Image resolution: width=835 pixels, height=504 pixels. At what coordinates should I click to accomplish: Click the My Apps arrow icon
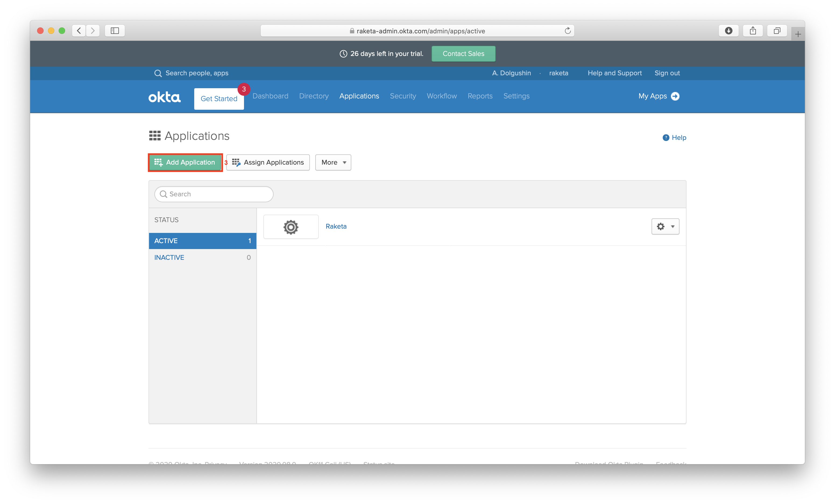click(675, 96)
